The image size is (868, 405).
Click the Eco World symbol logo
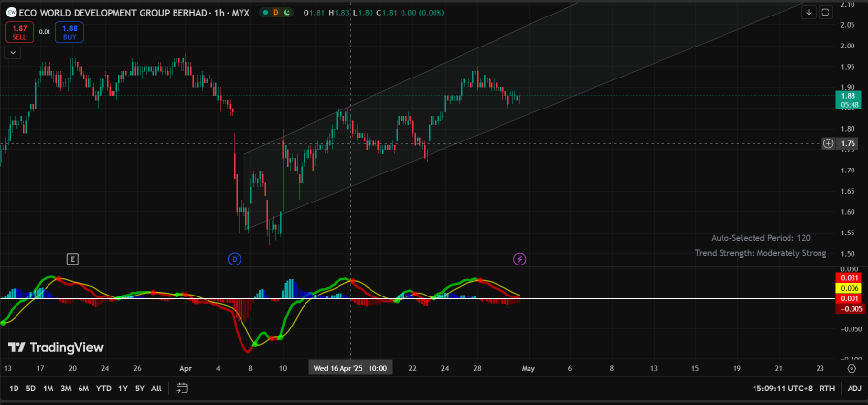(x=10, y=13)
